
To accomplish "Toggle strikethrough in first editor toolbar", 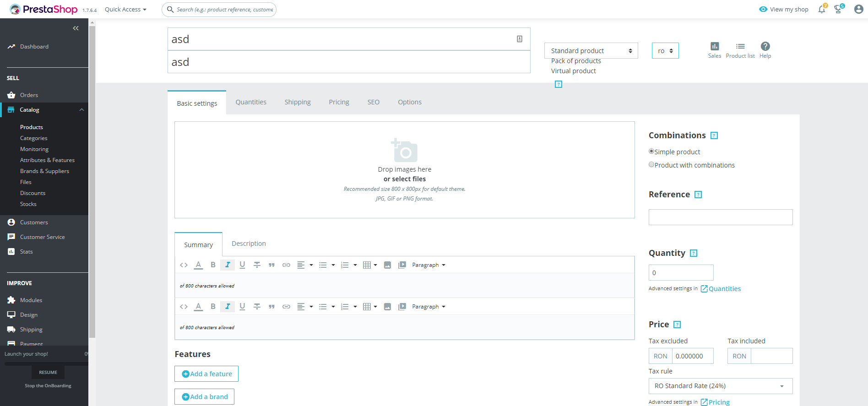I will tap(257, 265).
